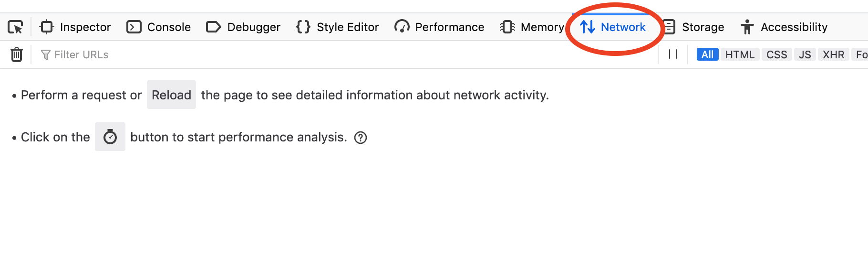Select the Network tab
868x258 pixels.
[x=613, y=27]
